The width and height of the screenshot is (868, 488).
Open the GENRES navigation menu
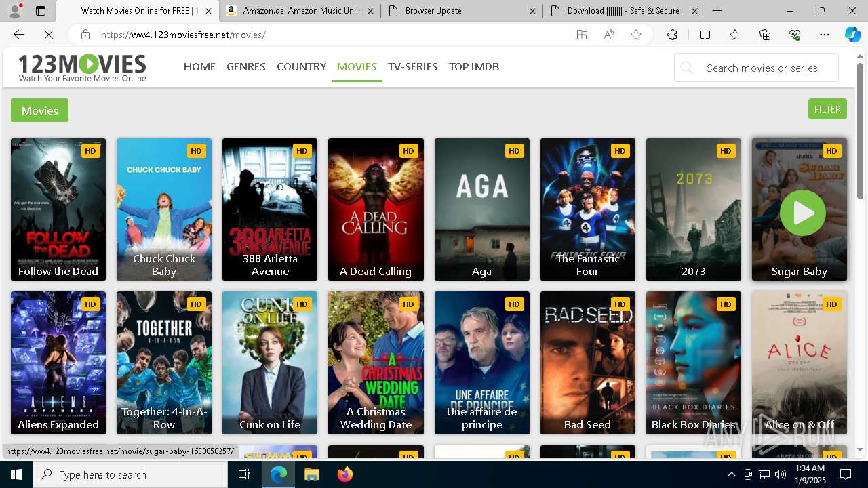click(x=246, y=66)
